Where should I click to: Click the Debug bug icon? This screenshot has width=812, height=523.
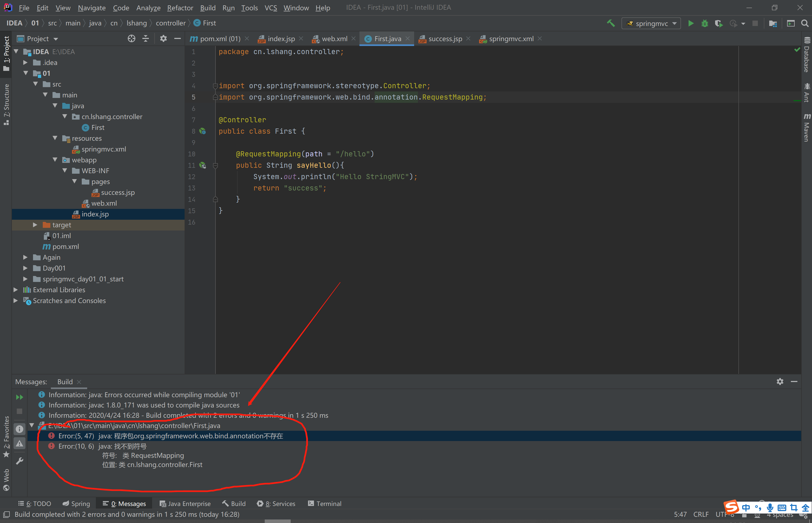pyautogui.click(x=705, y=24)
